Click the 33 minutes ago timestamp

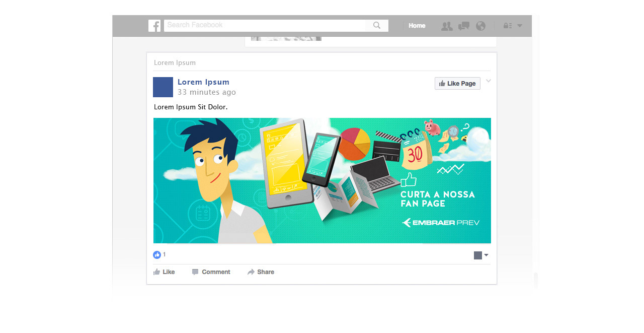206,92
